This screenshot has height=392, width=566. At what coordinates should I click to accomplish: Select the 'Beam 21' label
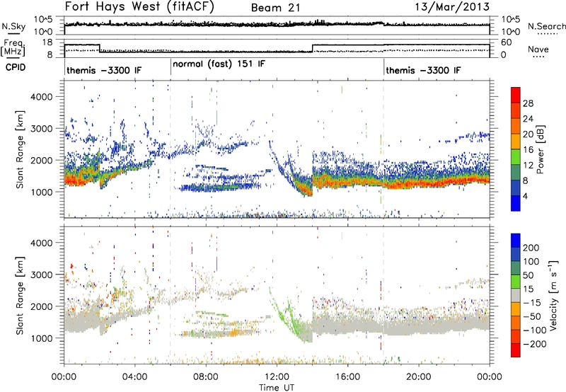coord(275,8)
